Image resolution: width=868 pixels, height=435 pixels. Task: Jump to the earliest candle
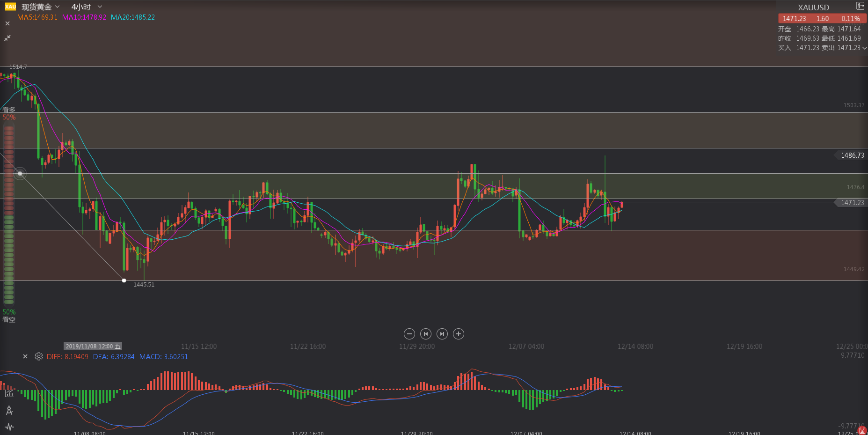tap(426, 334)
